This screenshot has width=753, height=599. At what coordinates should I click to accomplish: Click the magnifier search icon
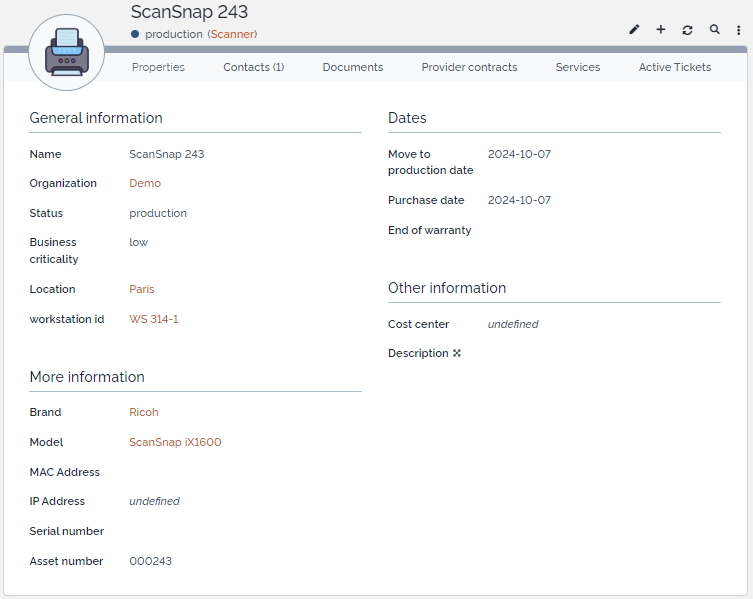click(x=714, y=30)
